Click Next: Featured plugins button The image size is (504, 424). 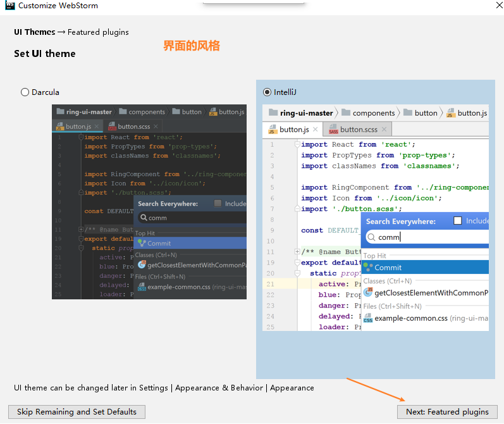click(x=447, y=412)
